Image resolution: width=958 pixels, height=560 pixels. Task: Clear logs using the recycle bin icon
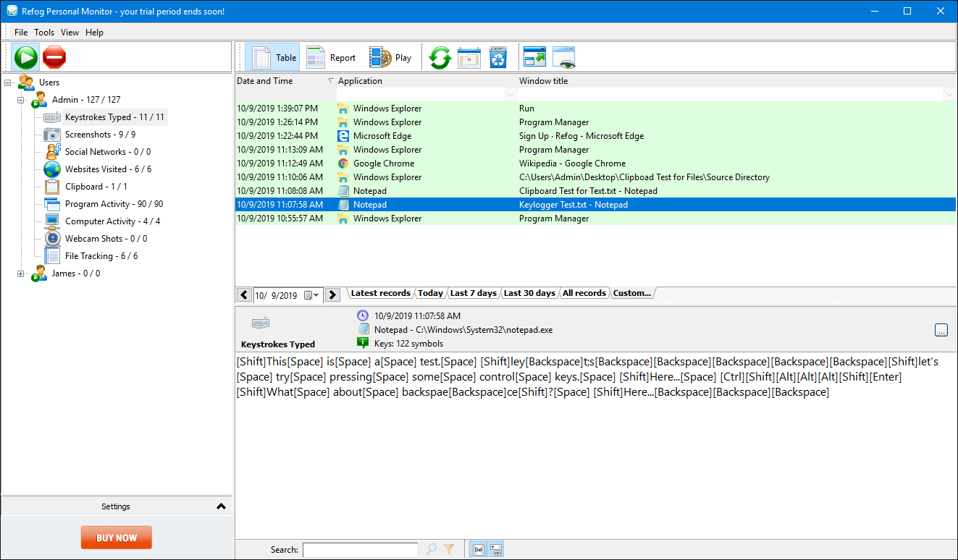[498, 56]
